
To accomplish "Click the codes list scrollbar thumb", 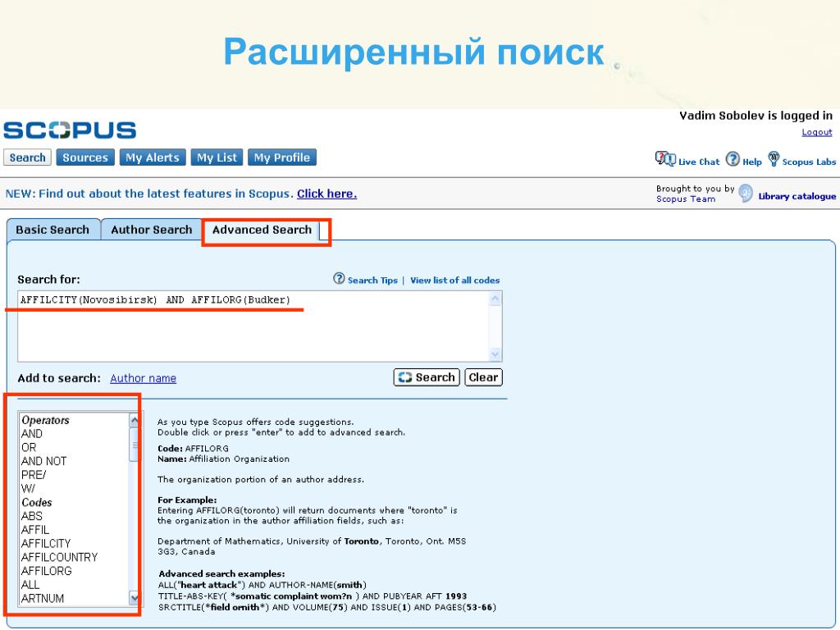I will [x=135, y=445].
